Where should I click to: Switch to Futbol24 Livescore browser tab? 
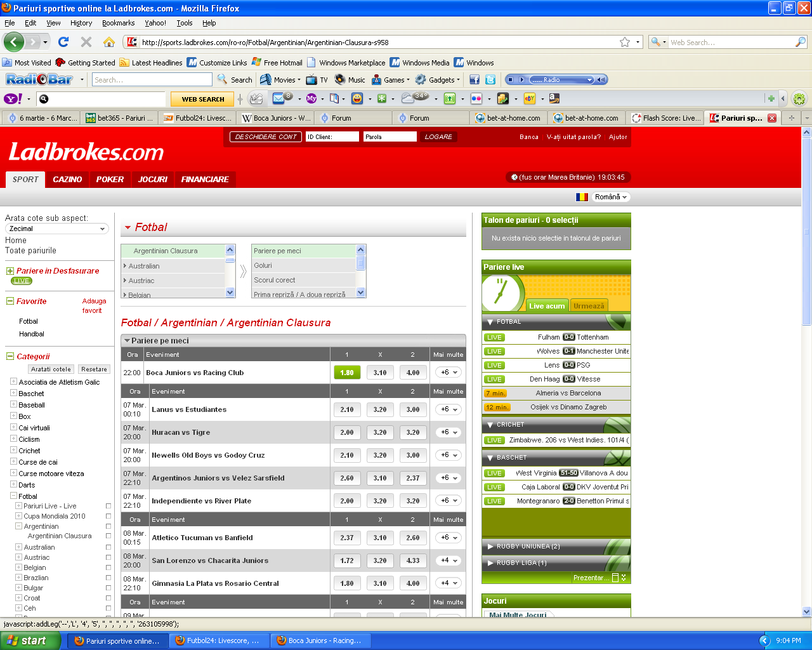tap(197, 118)
